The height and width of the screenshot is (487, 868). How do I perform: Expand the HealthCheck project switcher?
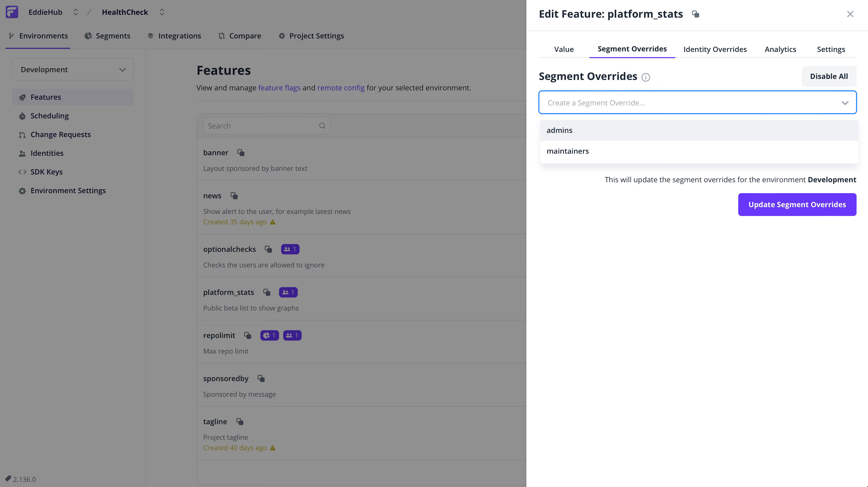click(162, 12)
